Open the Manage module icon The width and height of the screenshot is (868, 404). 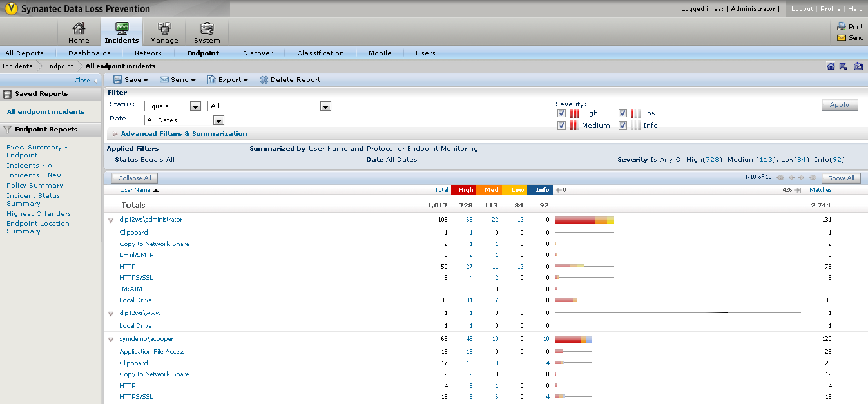[164, 28]
